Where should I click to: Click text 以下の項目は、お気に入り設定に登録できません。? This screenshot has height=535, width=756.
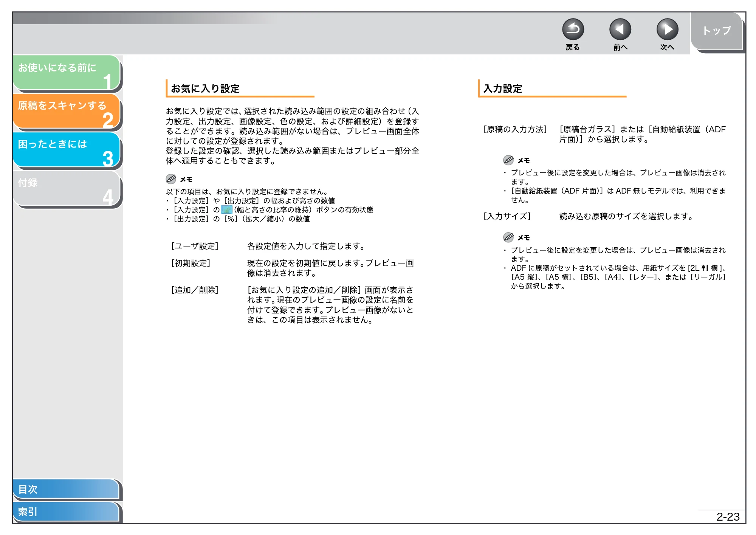click(x=247, y=192)
